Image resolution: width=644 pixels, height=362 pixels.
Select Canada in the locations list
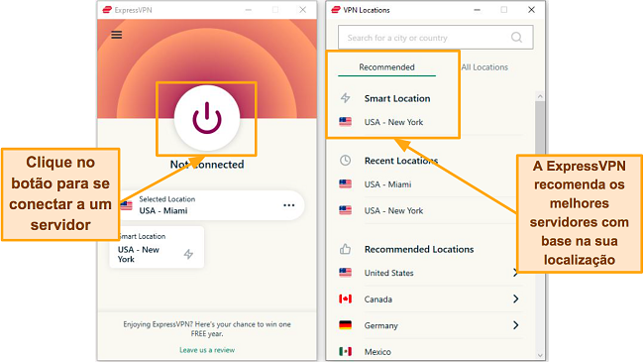[x=377, y=300]
